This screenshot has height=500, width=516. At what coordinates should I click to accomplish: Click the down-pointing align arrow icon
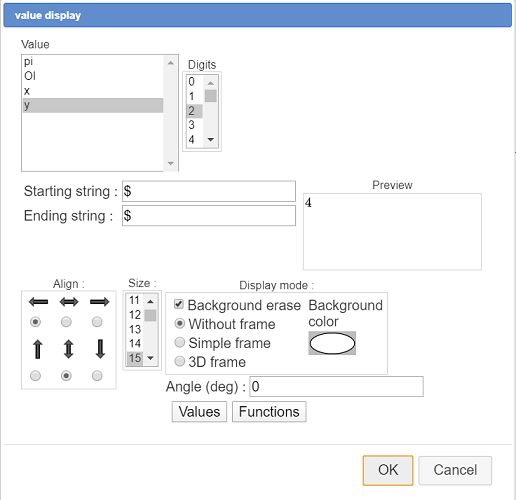(100, 349)
